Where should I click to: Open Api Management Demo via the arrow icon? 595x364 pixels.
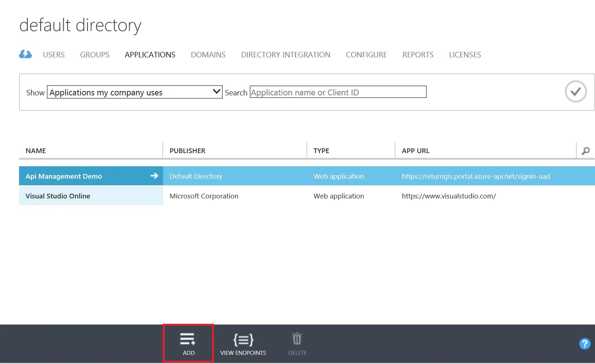(x=154, y=176)
